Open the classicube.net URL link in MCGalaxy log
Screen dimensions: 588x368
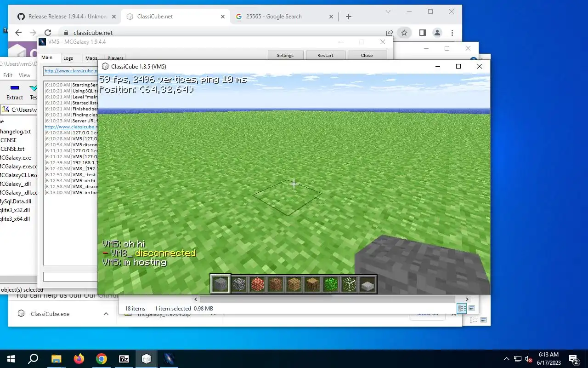[x=71, y=126]
